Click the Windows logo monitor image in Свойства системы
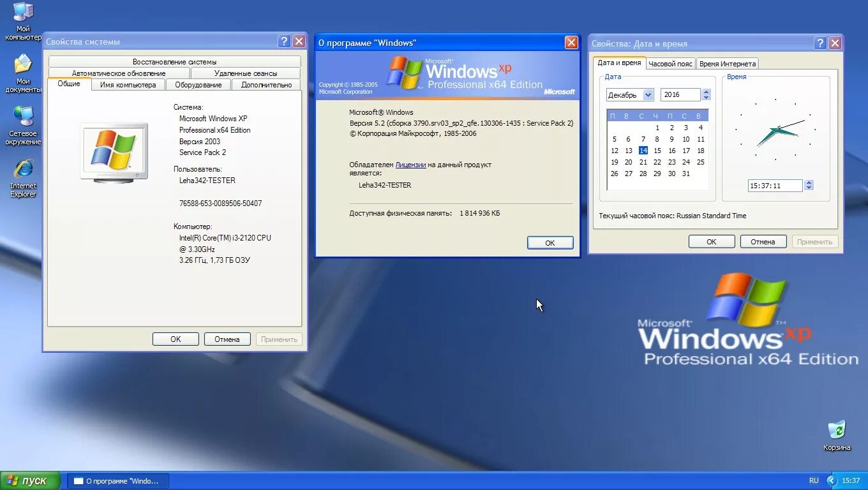 114,152
